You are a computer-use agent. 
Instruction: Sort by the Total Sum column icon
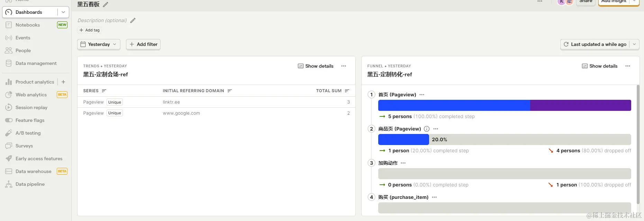[x=347, y=91]
